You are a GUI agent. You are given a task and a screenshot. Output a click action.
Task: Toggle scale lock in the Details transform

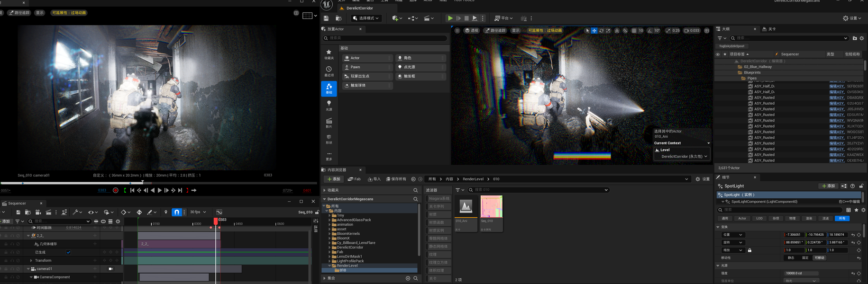pyautogui.click(x=749, y=250)
